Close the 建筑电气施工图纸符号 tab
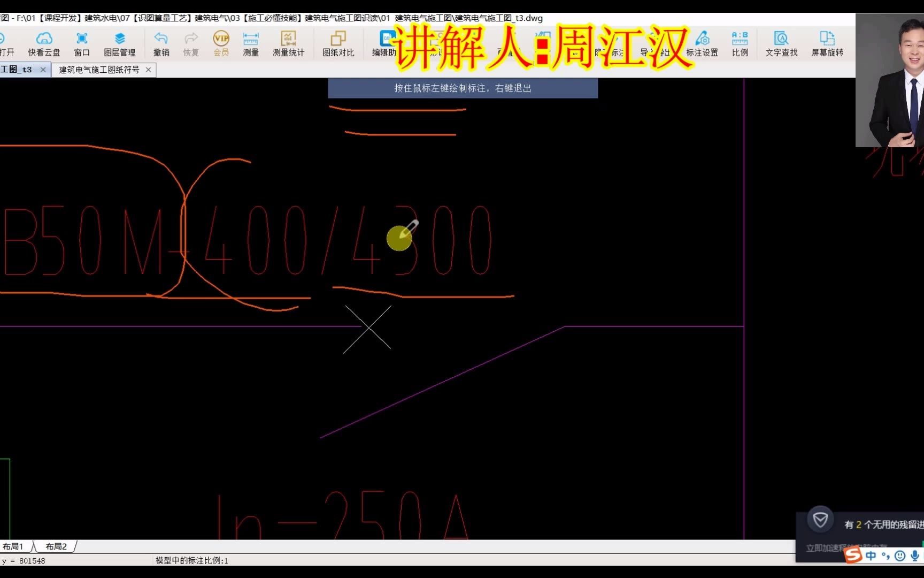924x578 pixels. pyautogui.click(x=149, y=70)
